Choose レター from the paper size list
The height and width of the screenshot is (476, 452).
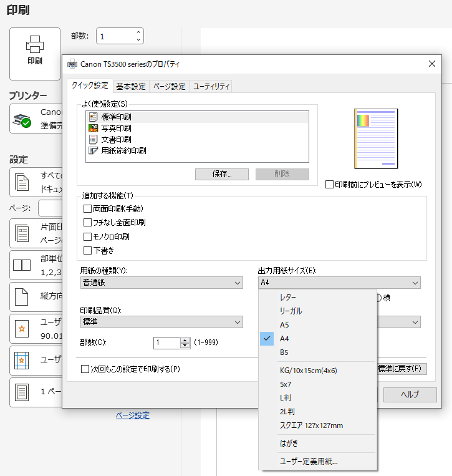click(x=318, y=297)
